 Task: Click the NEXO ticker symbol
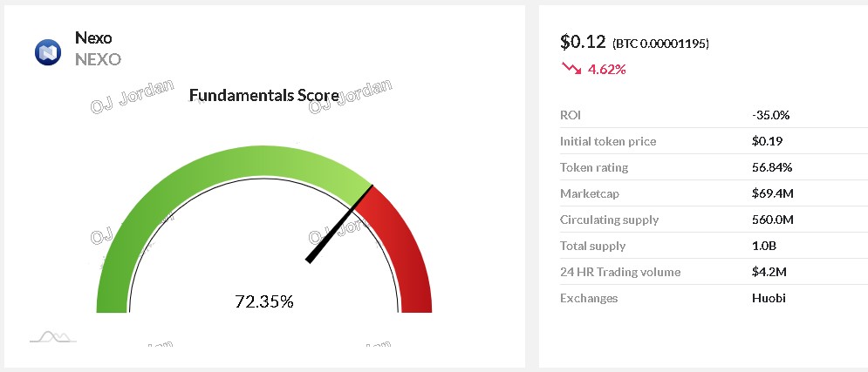tap(98, 59)
